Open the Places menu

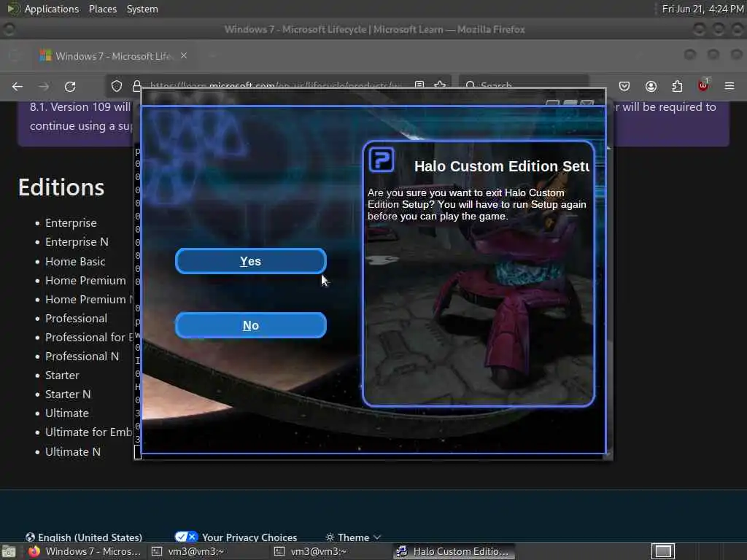[x=102, y=9]
